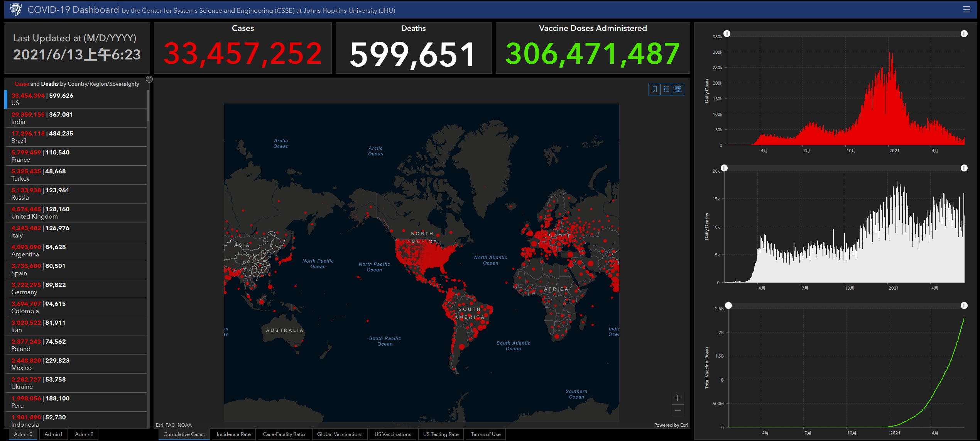Open the map legend icon

point(666,89)
